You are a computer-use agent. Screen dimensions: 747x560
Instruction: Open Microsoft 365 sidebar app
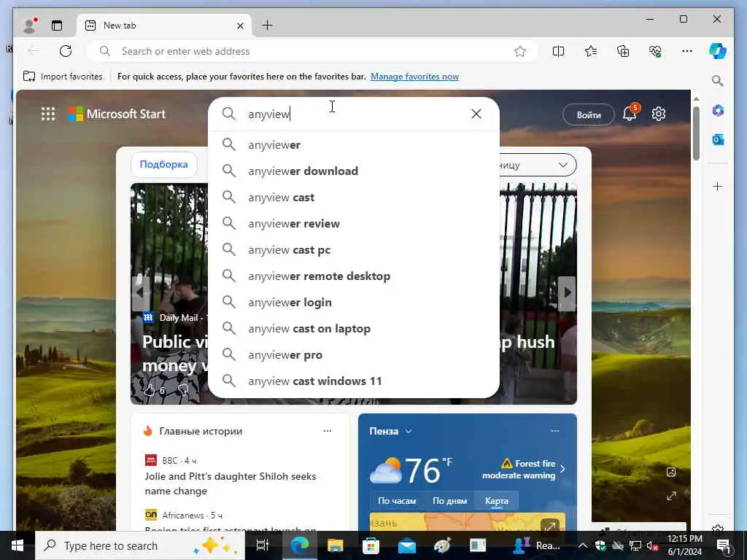[x=718, y=111]
